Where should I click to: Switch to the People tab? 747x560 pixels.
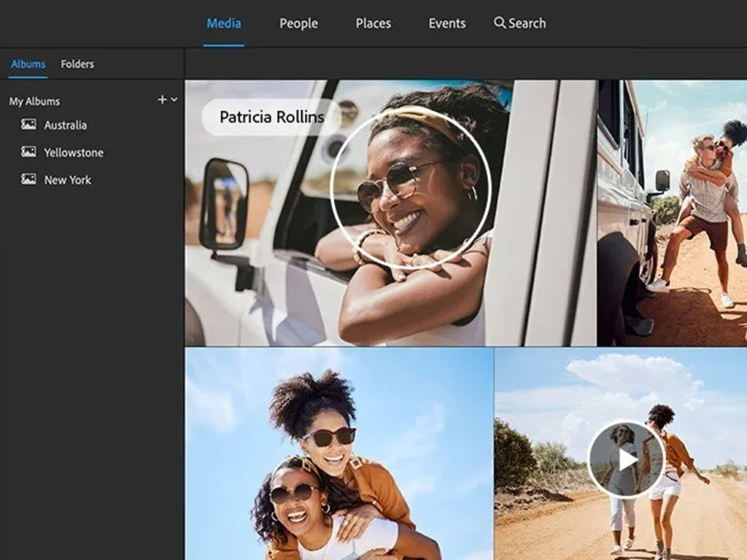298,23
